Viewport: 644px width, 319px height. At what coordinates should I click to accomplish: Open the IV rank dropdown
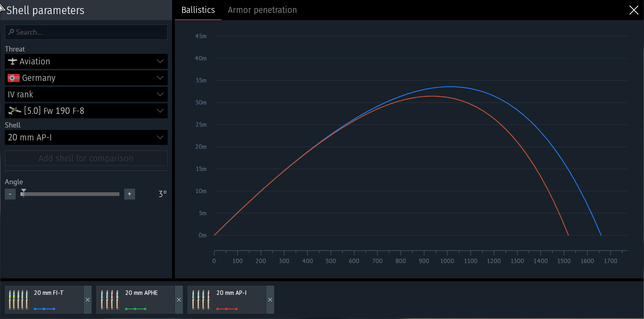pos(160,95)
